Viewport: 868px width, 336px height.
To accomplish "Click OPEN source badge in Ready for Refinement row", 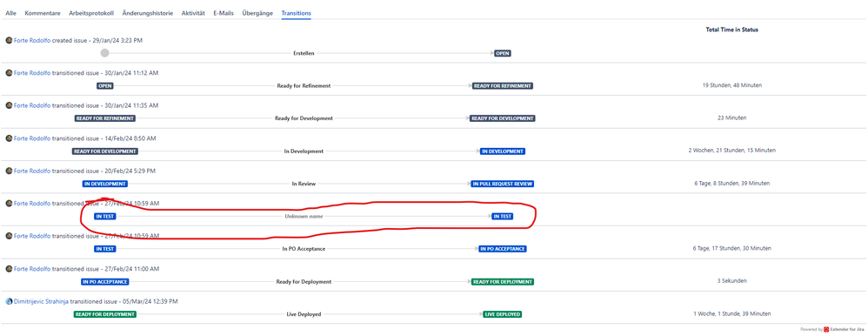I will point(104,86).
